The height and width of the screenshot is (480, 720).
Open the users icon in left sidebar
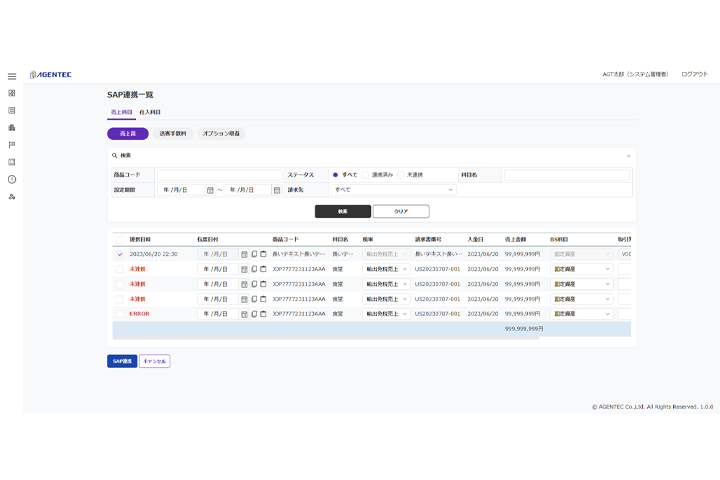12,196
